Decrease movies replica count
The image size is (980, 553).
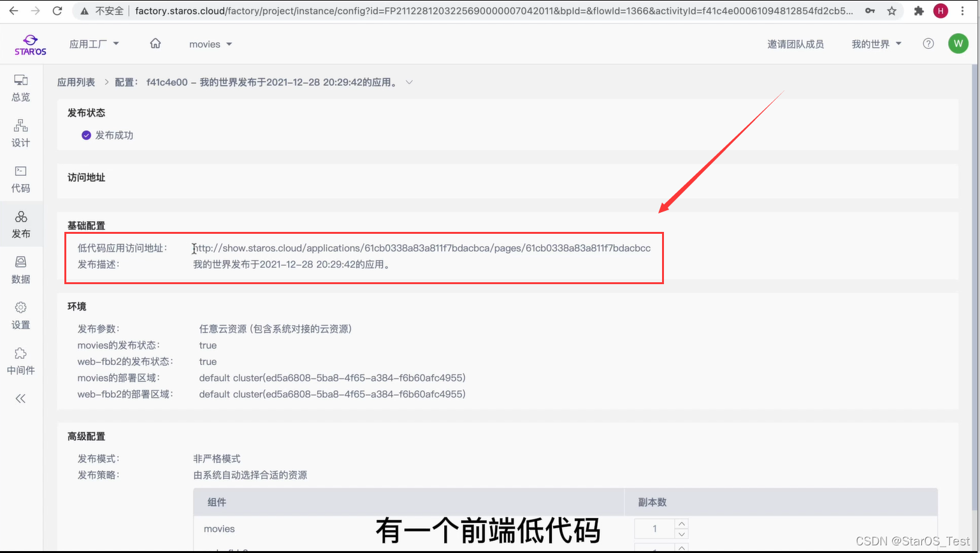682,534
